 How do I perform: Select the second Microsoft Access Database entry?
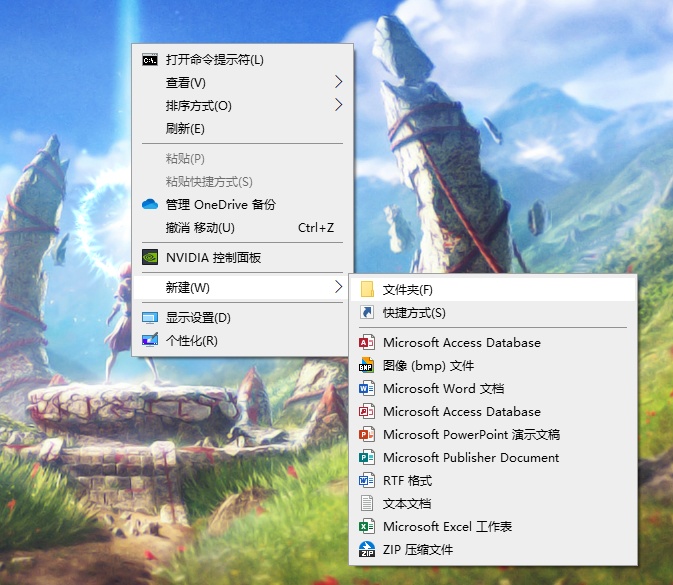(x=493, y=412)
